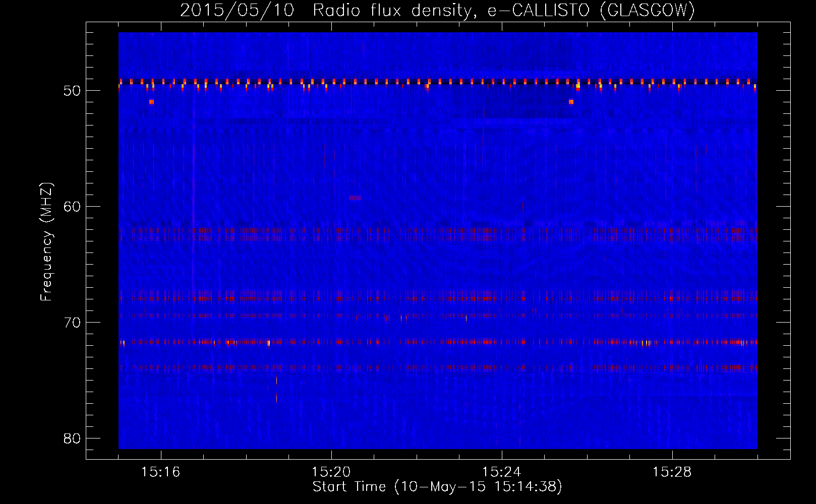Viewport: 816px width, 504px height.
Task: Click the 60 frequency tick label
Action: pos(72,207)
